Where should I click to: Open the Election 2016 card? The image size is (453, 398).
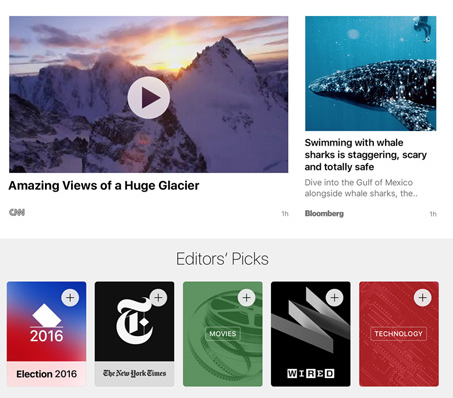coord(46,334)
